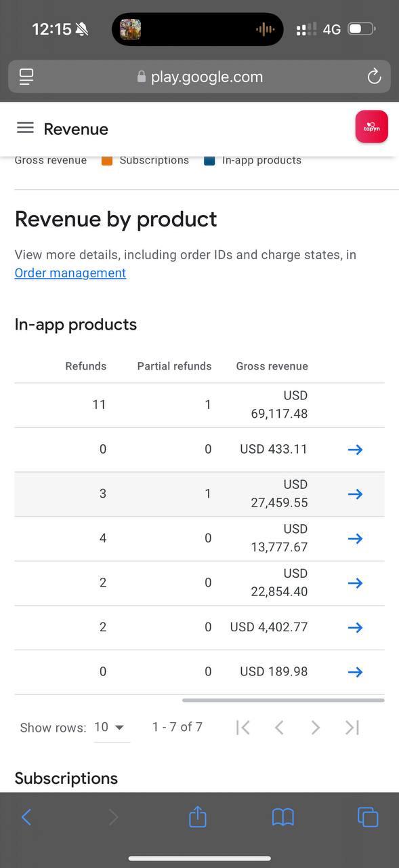Follow the Order management link

[70, 273]
